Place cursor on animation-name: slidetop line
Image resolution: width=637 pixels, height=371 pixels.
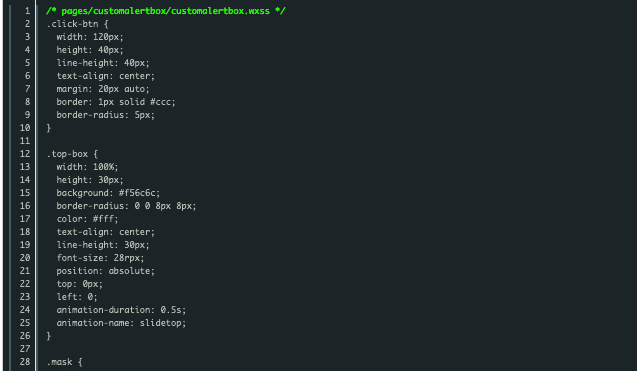click(121, 323)
